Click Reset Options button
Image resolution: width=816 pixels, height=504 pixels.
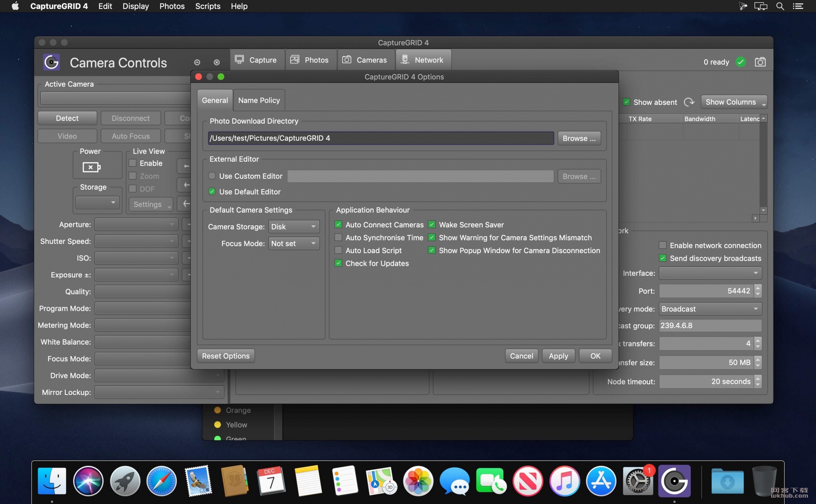pyautogui.click(x=226, y=356)
